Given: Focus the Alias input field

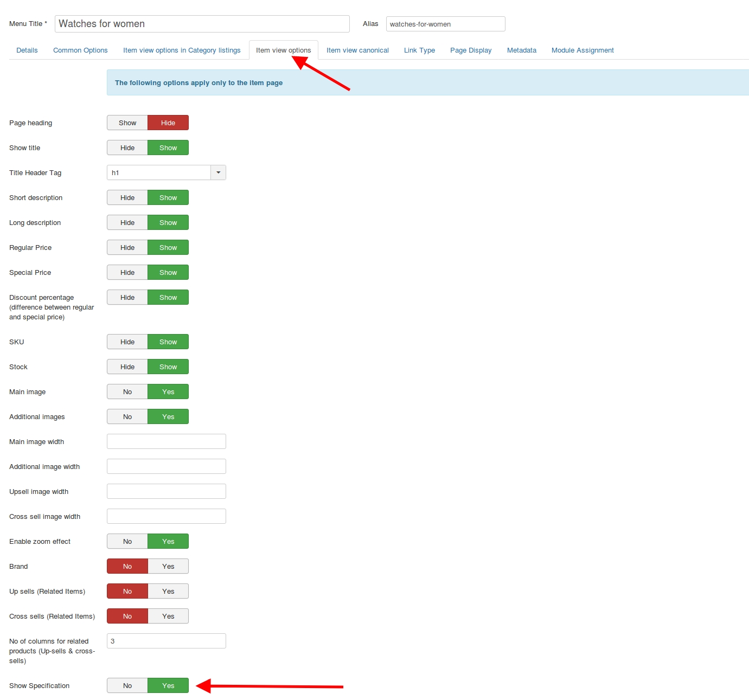Looking at the screenshot, I should (445, 24).
